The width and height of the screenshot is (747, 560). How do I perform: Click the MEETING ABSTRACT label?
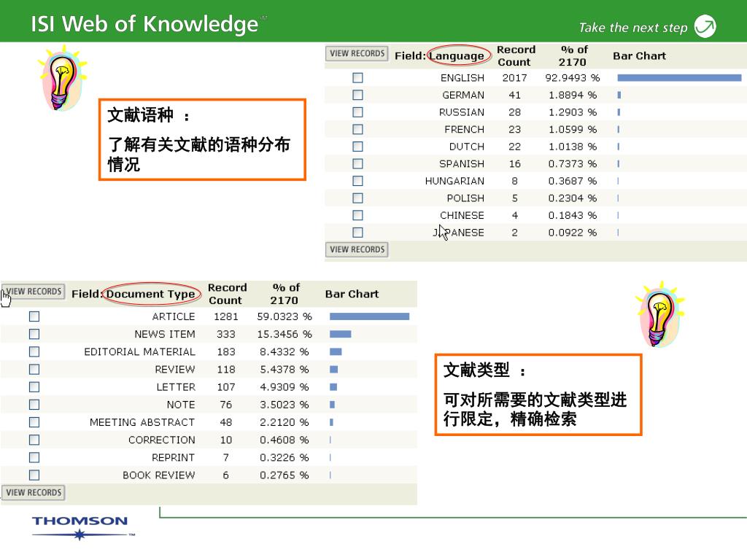pos(142,422)
